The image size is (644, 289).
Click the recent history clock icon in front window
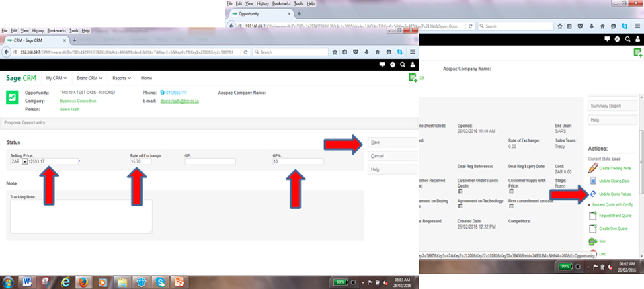(x=393, y=65)
